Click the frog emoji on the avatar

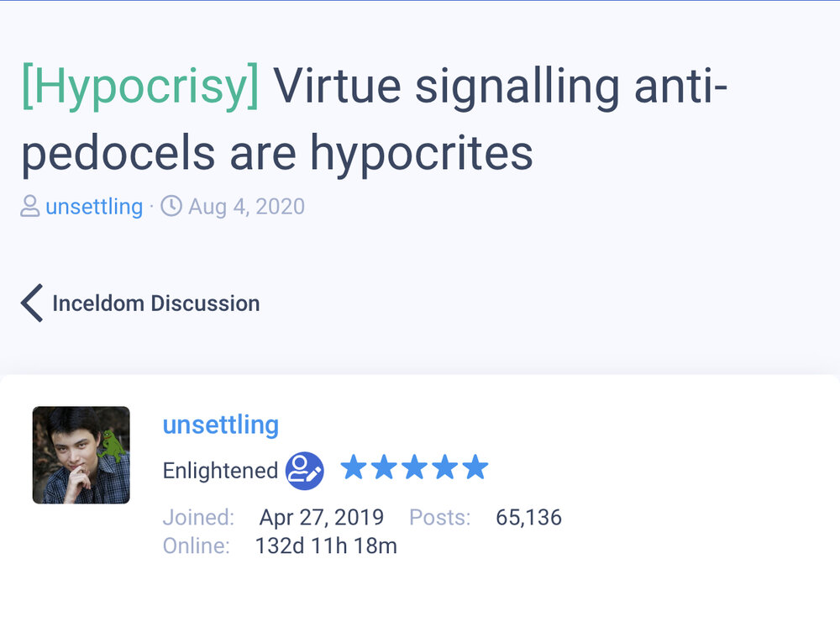[110, 443]
